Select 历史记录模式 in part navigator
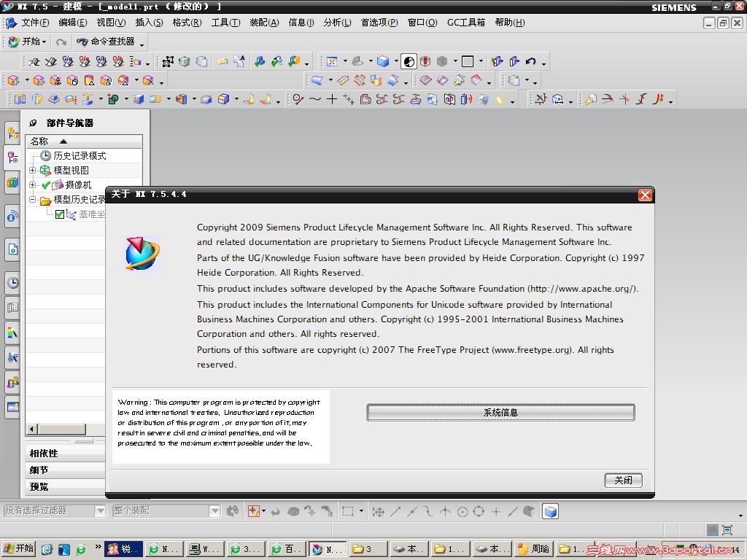747x560 pixels. pos(80,156)
